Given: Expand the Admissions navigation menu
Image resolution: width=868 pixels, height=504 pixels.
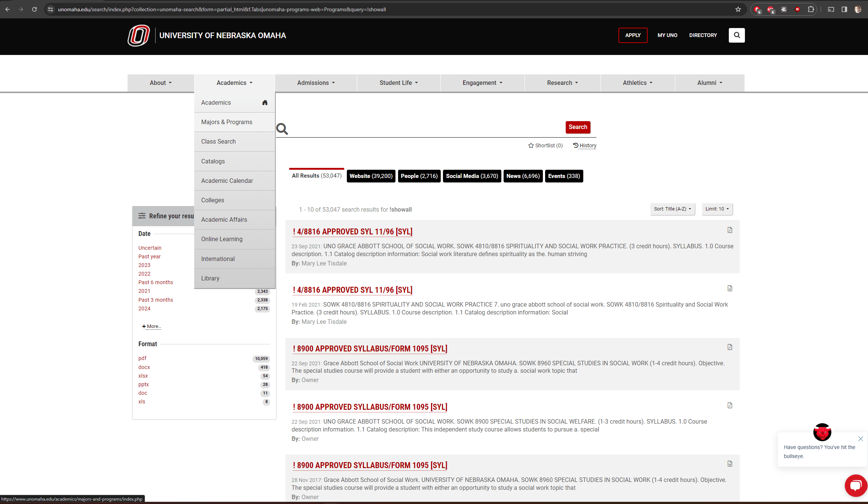Looking at the screenshot, I should [x=316, y=83].
